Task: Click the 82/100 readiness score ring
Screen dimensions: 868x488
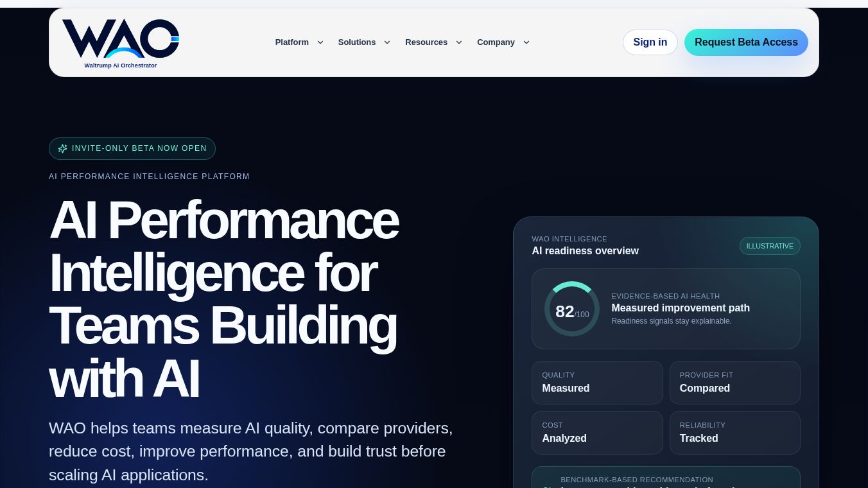Action: point(572,309)
